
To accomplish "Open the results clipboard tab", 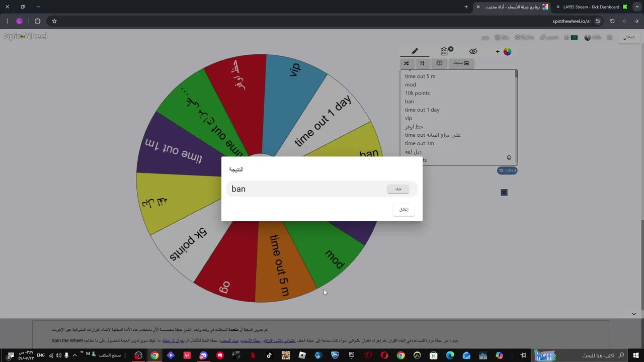I will [x=444, y=51].
